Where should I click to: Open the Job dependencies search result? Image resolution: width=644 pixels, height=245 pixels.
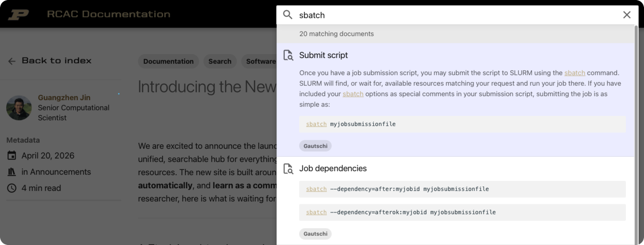456,201
